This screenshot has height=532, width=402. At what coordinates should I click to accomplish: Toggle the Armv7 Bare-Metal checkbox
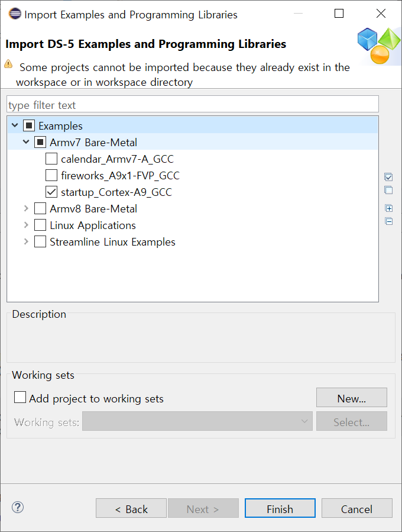[x=40, y=143]
